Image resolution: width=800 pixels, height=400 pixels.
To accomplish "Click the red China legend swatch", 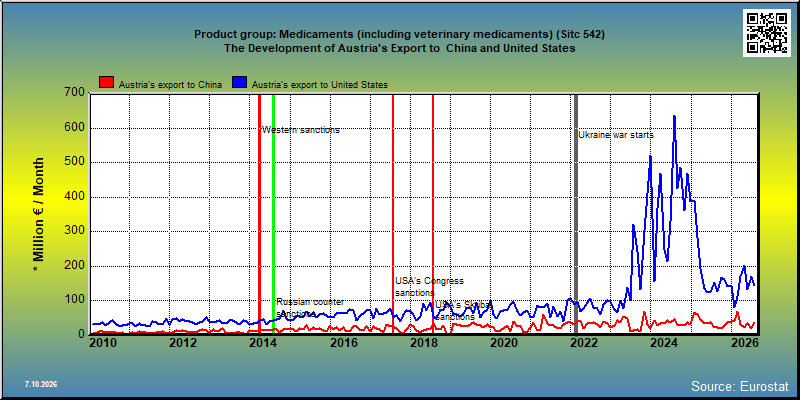I will click(x=107, y=82).
